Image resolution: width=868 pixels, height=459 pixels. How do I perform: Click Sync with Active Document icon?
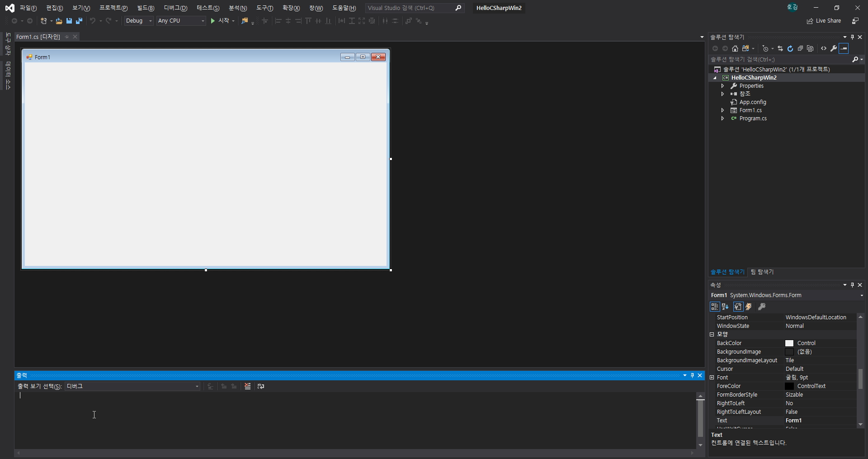tap(780, 48)
